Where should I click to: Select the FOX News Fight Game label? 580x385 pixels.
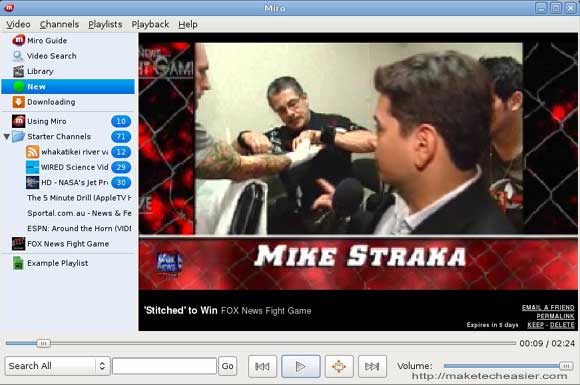(68, 244)
